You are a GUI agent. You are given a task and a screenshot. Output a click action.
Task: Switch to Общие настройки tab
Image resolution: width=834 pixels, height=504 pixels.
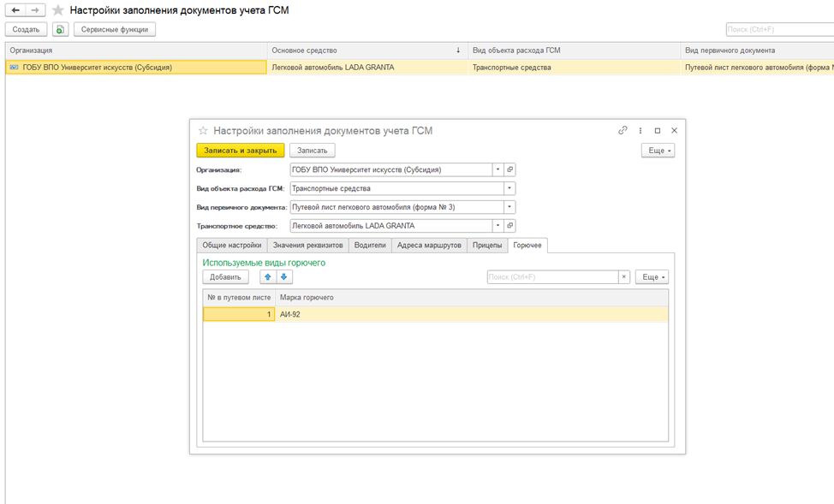point(232,245)
